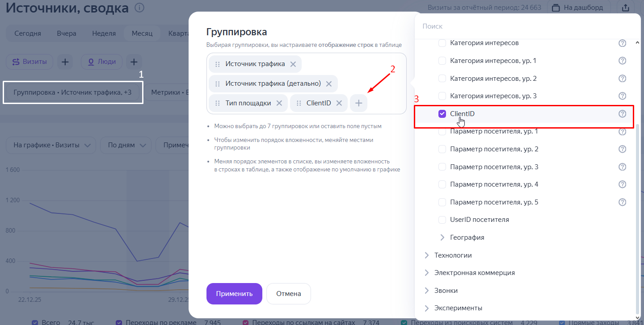The height and width of the screenshot is (325, 644).
Task: Remove Источник трафика (детально) chip
Action: 329,84
